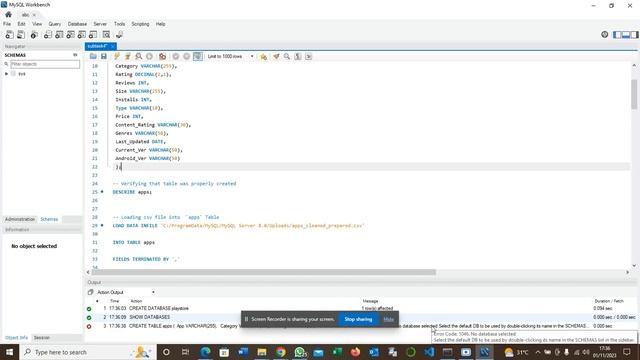Open the object inspector icon

point(34,35)
